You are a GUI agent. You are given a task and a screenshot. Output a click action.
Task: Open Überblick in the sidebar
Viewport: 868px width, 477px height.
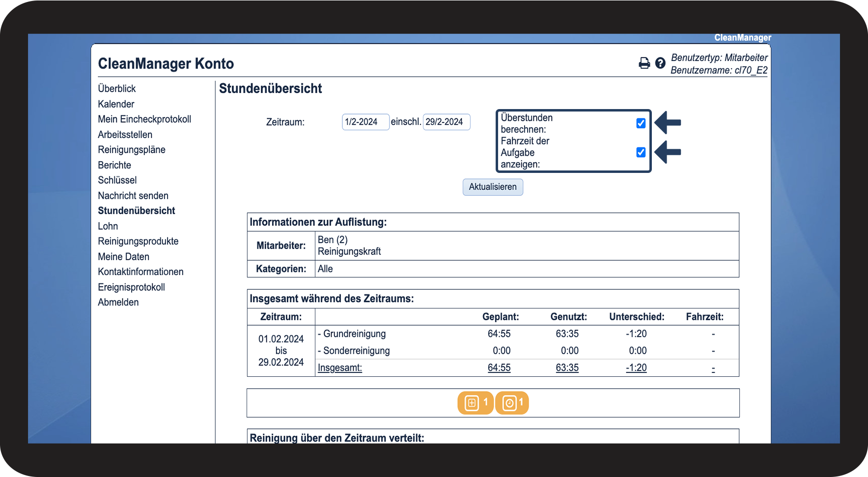point(117,88)
